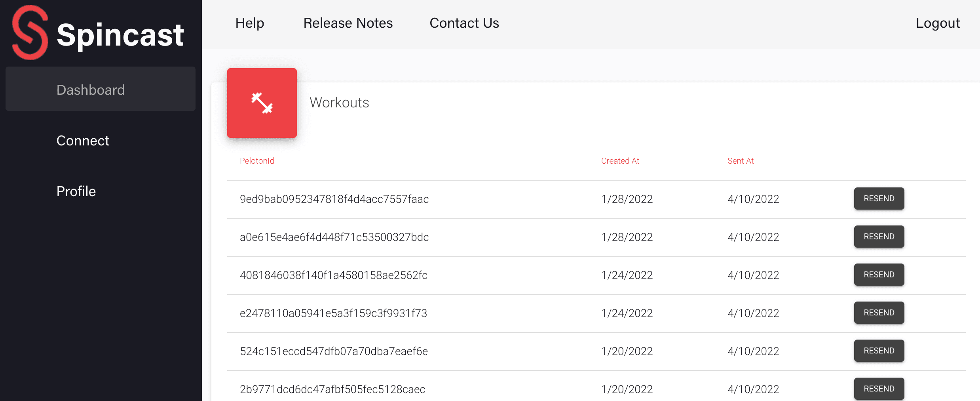Viewport: 980px width, 401px height.
Task: Log out using the Logout link
Action: click(x=938, y=23)
